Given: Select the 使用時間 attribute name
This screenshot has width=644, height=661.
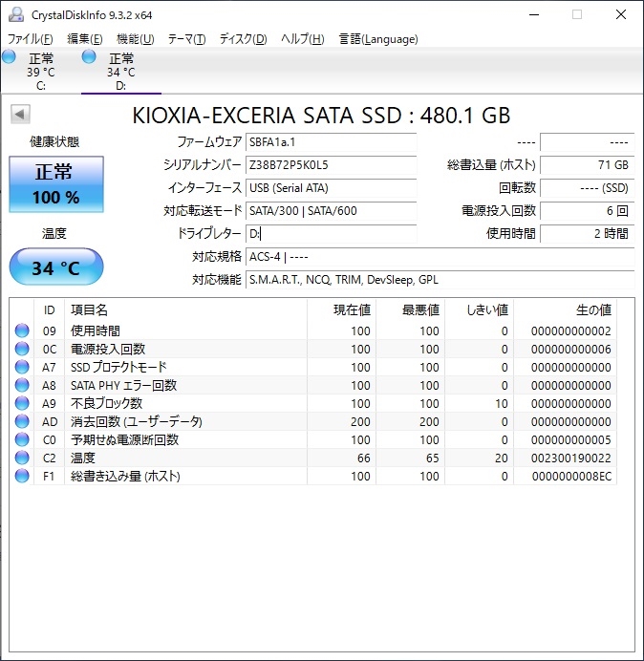Looking at the screenshot, I should pos(96,330).
